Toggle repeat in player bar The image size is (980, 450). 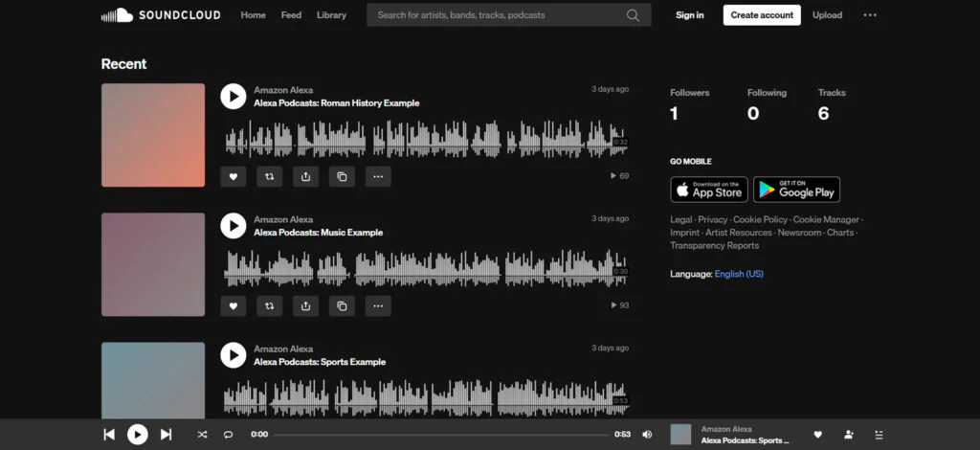click(x=228, y=435)
